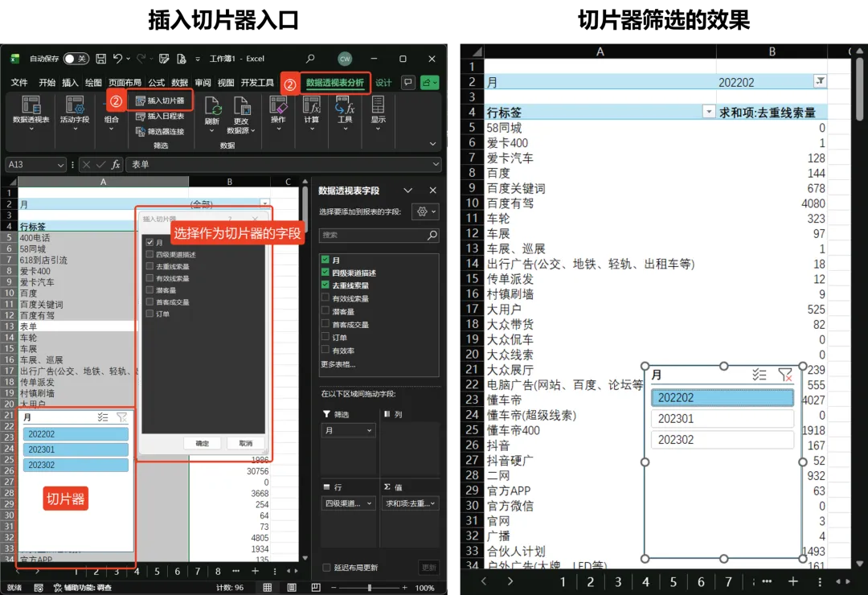The height and width of the screenshot is (595, 868).
Task: Click clear filter icon on left window slicer
Action: [122, 417]
